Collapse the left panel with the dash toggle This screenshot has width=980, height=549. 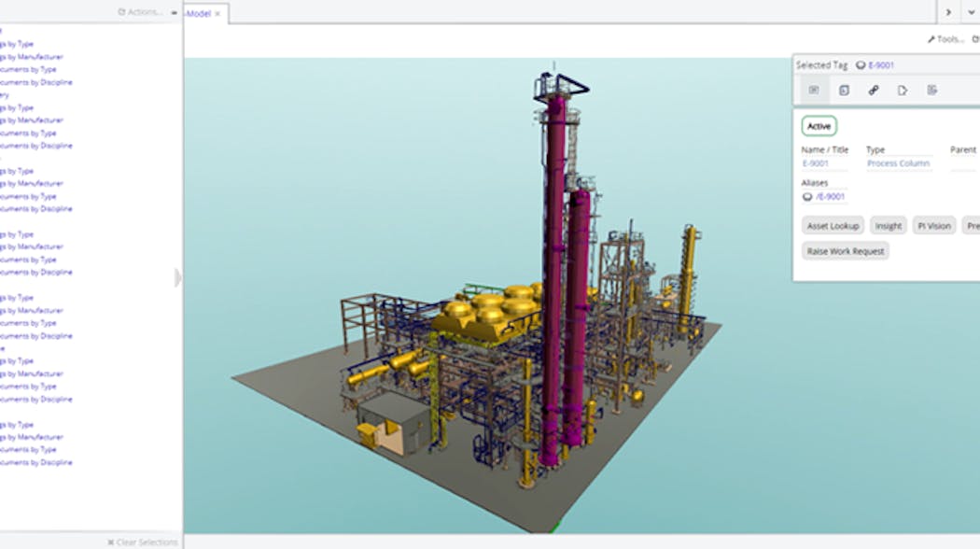173,12
